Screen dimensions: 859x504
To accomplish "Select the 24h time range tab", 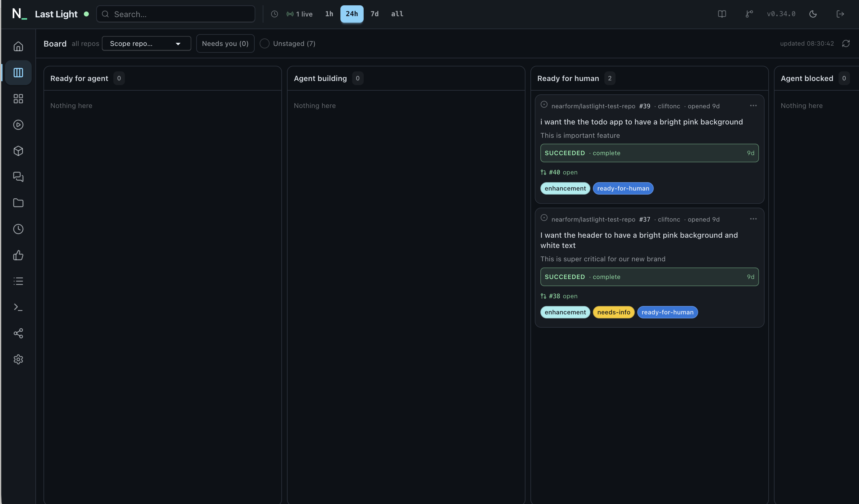I will 352,14.
